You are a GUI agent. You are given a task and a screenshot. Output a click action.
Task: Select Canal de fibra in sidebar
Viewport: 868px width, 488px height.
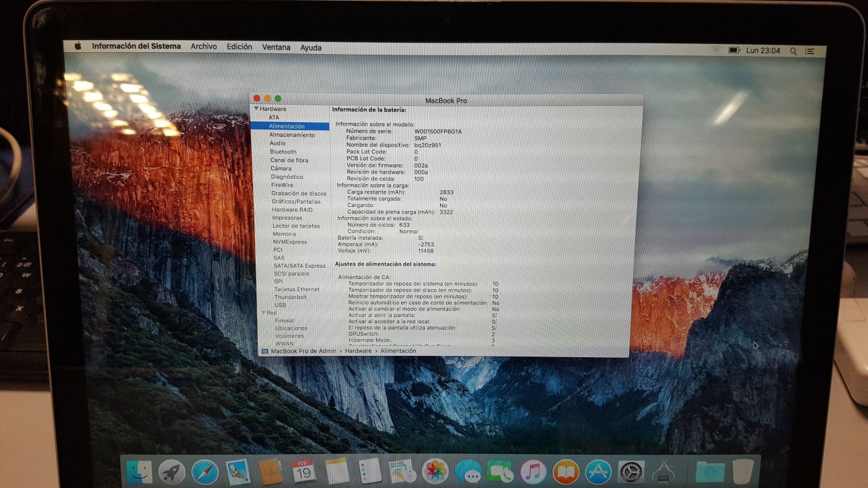[289, 160]
